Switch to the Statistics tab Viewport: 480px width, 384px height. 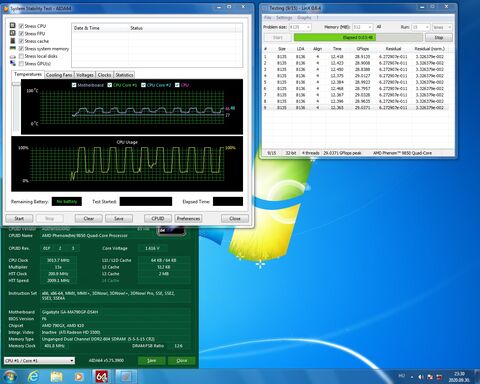point(124,75)
